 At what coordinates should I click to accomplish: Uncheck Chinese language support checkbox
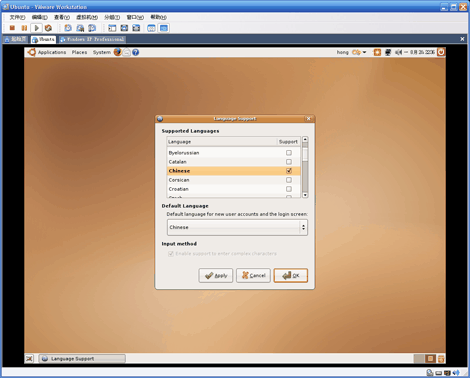coord(289,171)
